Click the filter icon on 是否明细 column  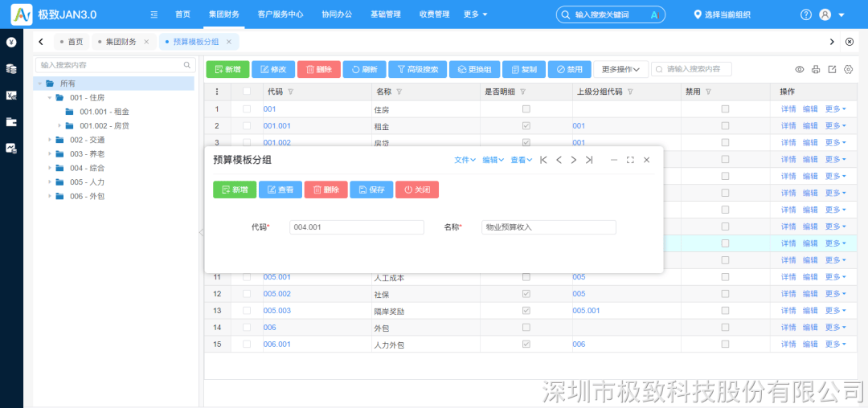[522, 92]
